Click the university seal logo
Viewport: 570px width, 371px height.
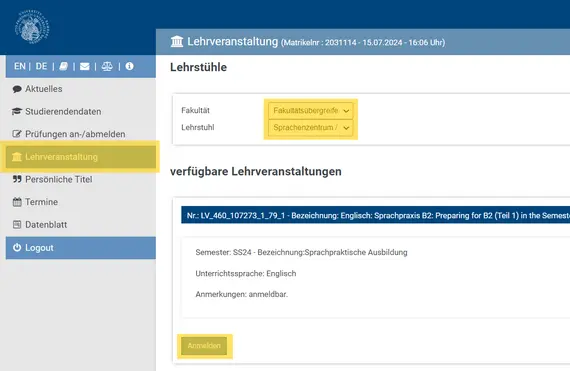[x=32, y=27]
